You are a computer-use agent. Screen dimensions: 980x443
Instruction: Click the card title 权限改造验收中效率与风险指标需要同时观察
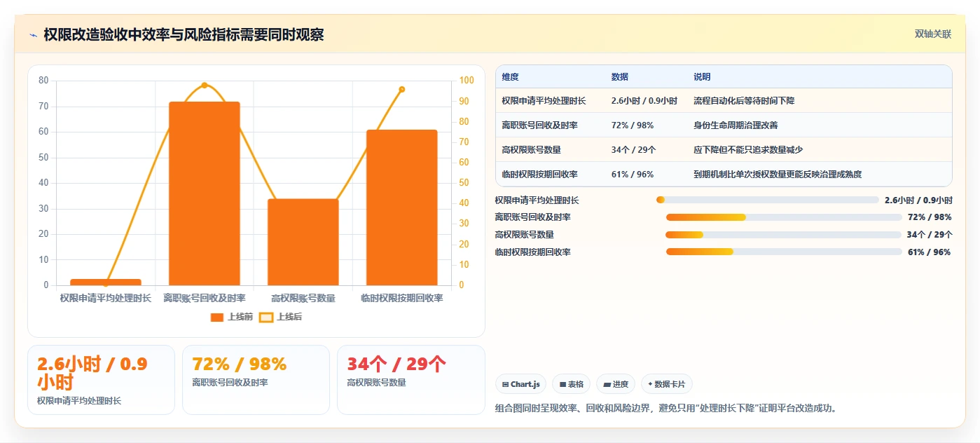pos(184,35)
